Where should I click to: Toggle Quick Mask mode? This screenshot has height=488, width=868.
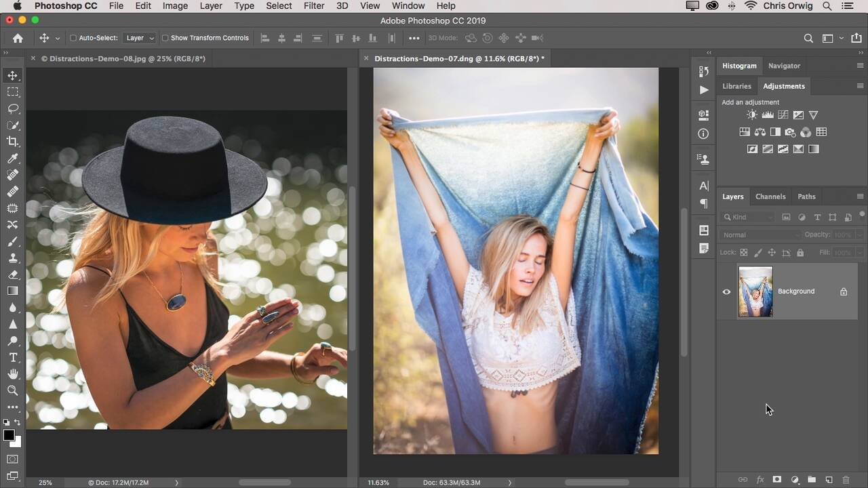coord(13,460)
